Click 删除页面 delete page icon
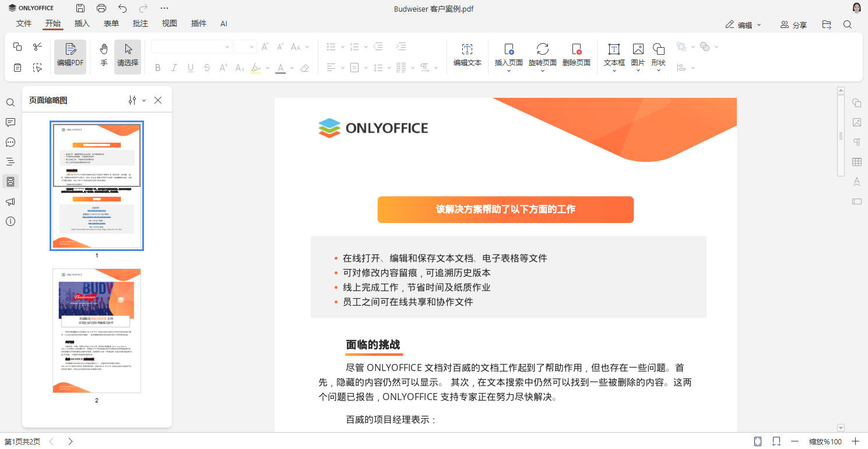This screenshot has height=449, width=868. tap(577, 49)
